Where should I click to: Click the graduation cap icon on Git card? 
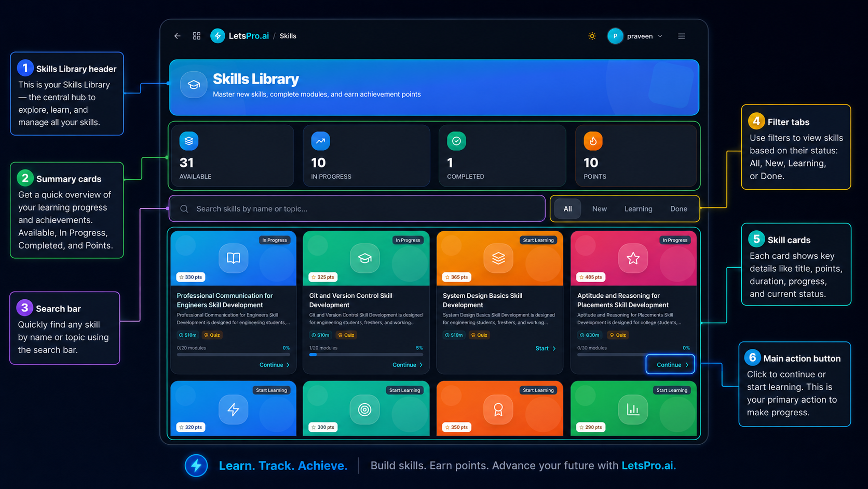click(x=365, y=258)
